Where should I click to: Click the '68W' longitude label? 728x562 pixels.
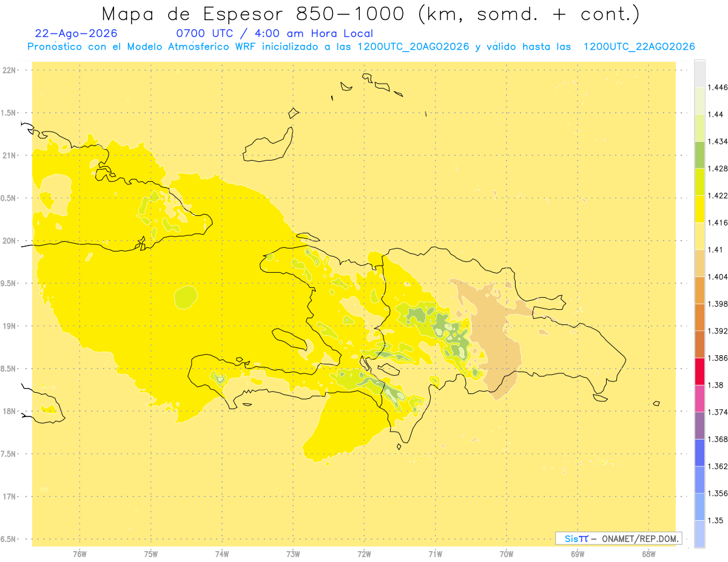[649, 554]
